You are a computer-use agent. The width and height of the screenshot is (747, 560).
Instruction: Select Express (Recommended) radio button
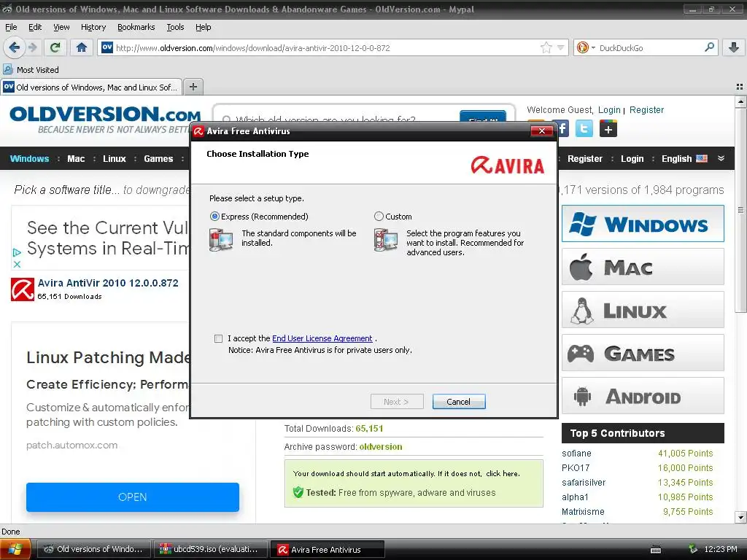214,216
